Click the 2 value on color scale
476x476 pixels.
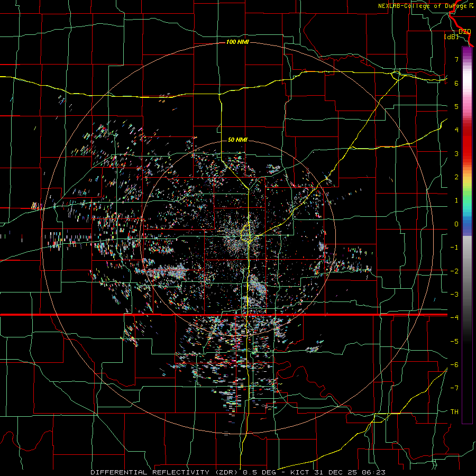tap(456, 177)
